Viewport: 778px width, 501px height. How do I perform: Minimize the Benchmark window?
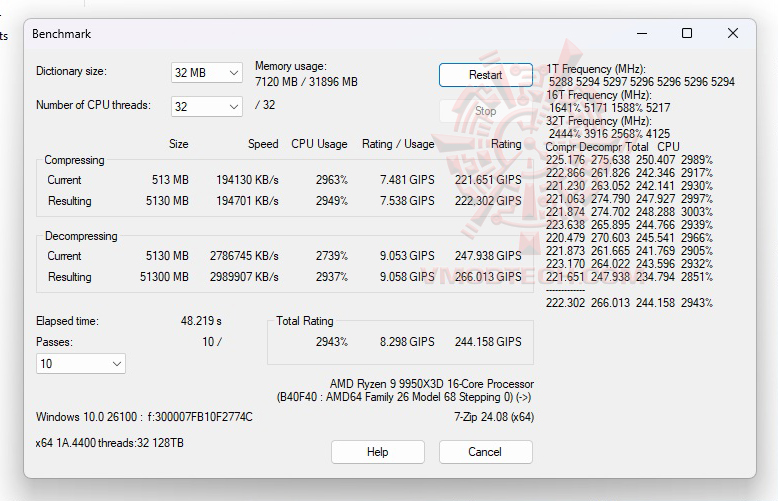[642, 34]
